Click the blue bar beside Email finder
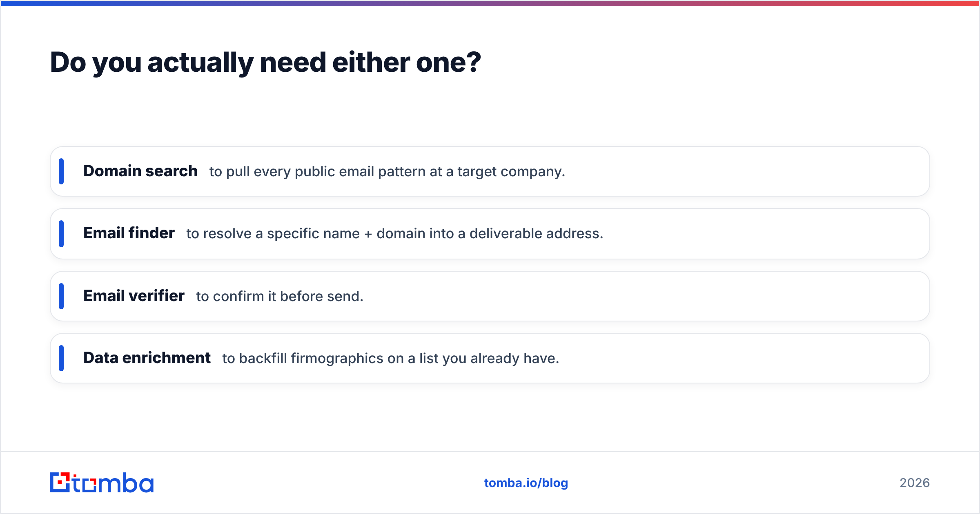 [61, 234]
